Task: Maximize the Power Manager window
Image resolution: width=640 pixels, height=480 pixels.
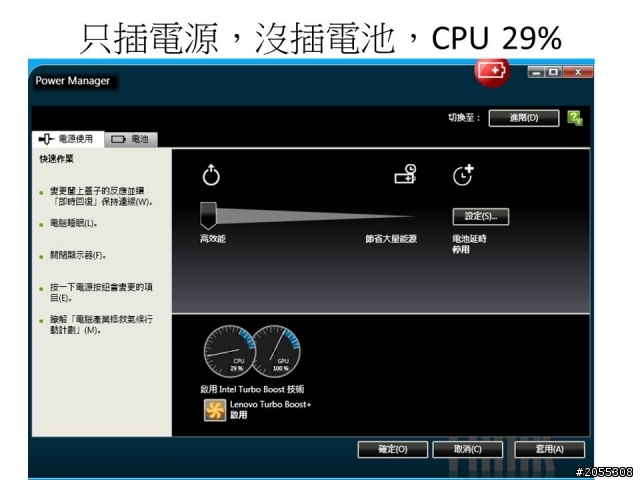Action: (x=553, y=72)
